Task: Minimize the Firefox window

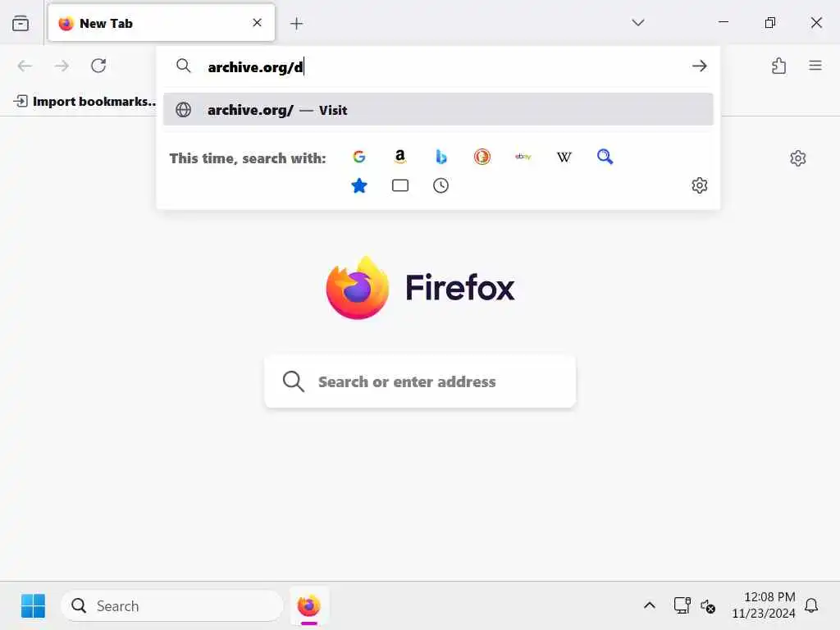Action: click(x=724, y=22)
